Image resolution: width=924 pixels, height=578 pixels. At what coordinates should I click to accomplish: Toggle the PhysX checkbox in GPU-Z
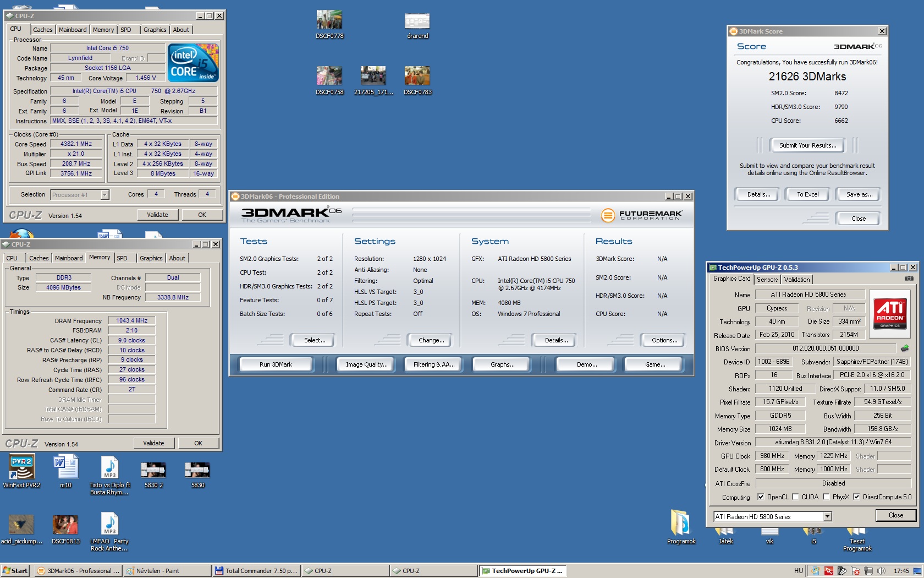coord(826,497)
